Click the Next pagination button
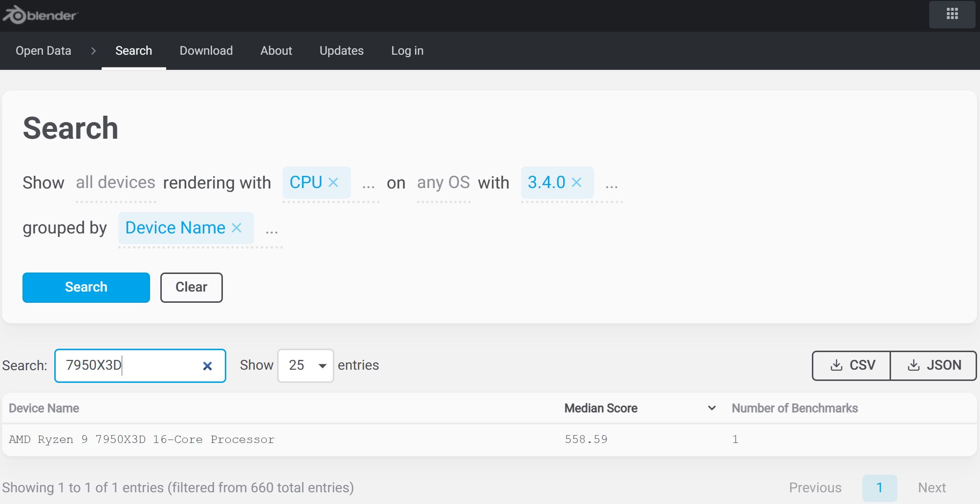This screenshot has height=504, width=980. point(932,487)
